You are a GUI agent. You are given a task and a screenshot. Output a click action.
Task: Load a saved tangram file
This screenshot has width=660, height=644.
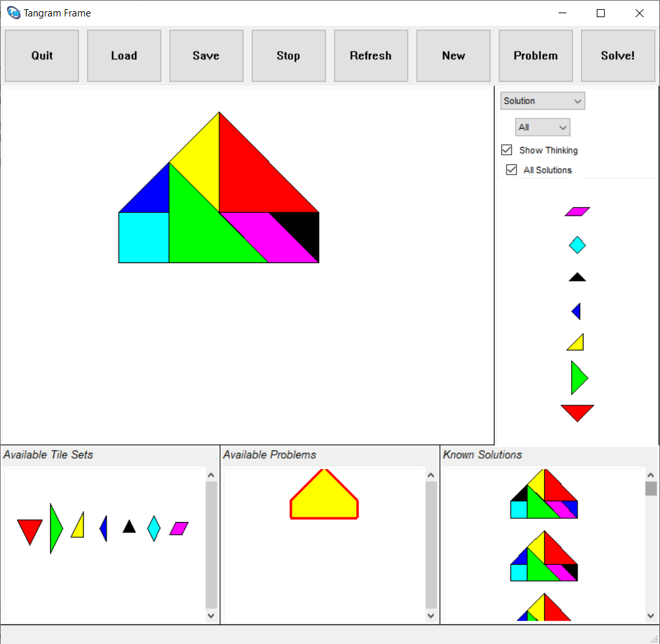124,55
